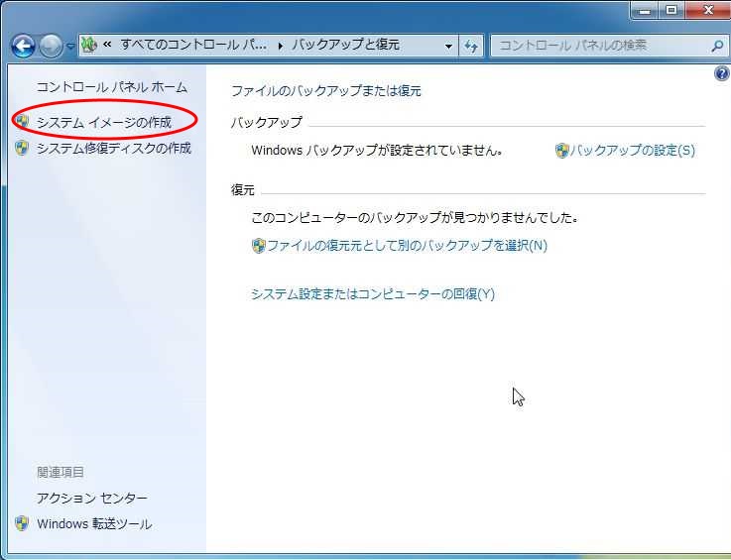This screenshot has height=560, width=731.
Task: Click the バックアップ section header
Action: tap(267, 123)
